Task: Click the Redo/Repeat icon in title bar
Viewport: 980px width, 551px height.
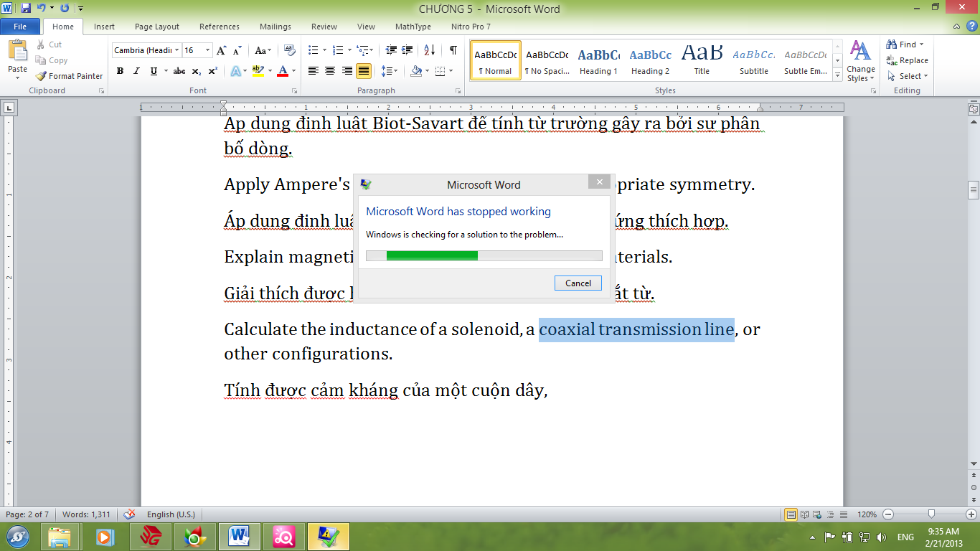Action: 65,9
